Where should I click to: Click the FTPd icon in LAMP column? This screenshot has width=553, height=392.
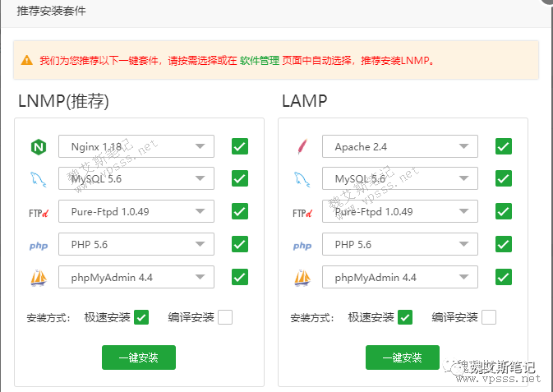[302, 213]
